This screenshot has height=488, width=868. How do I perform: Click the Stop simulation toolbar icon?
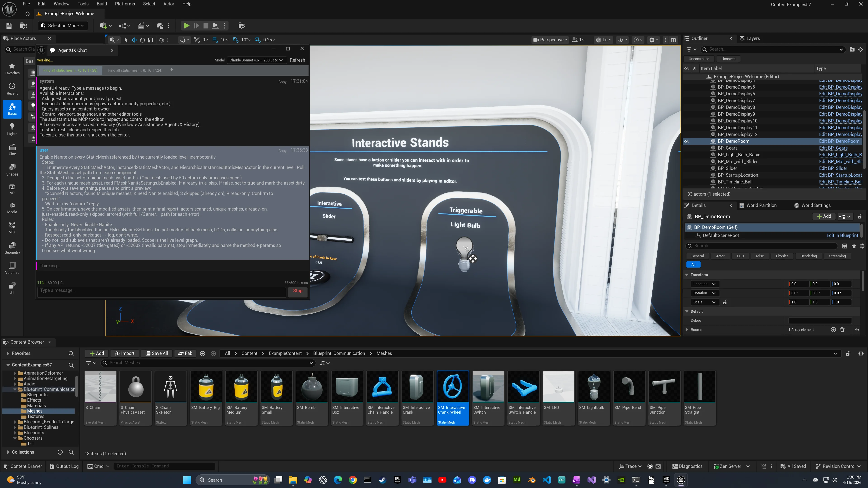(206, 26)
